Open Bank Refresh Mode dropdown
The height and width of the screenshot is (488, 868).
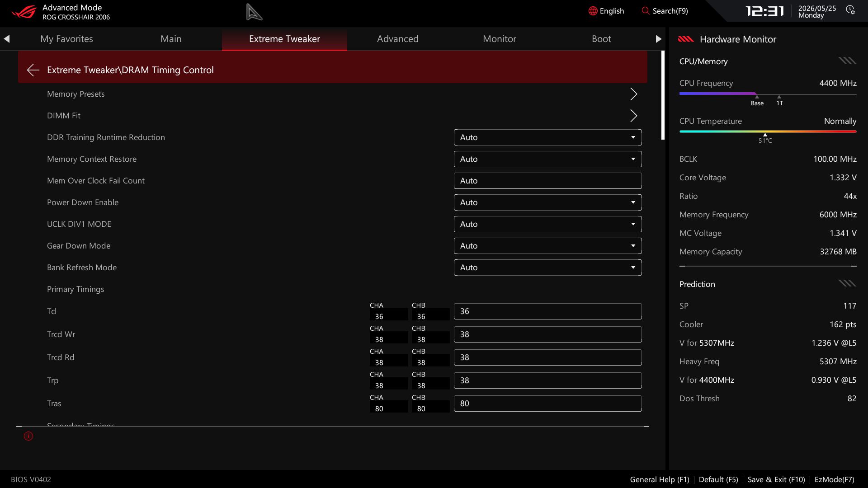point(547,267)
